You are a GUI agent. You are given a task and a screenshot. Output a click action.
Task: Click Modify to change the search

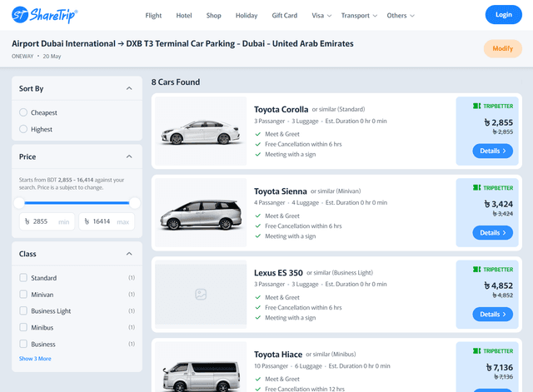(503, 48)
